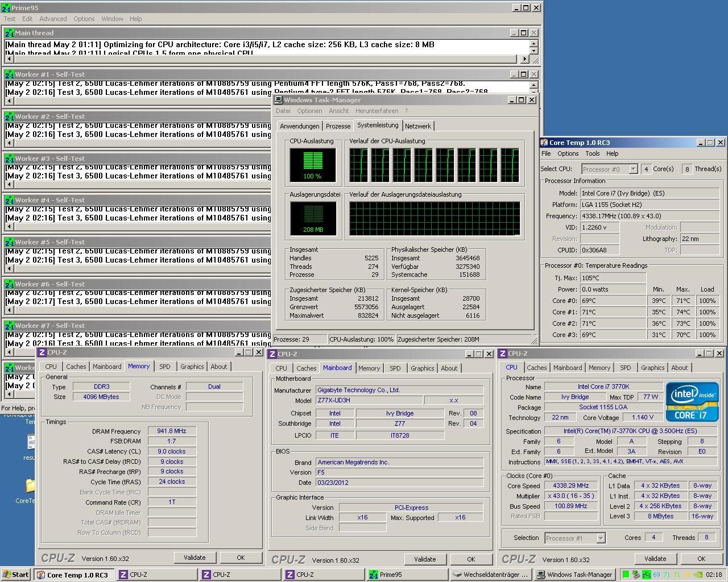The width and height of the screenshot is (728, 582).
Task: Click the Worker #1 Self-Test window icon
Action: [10, 74]
